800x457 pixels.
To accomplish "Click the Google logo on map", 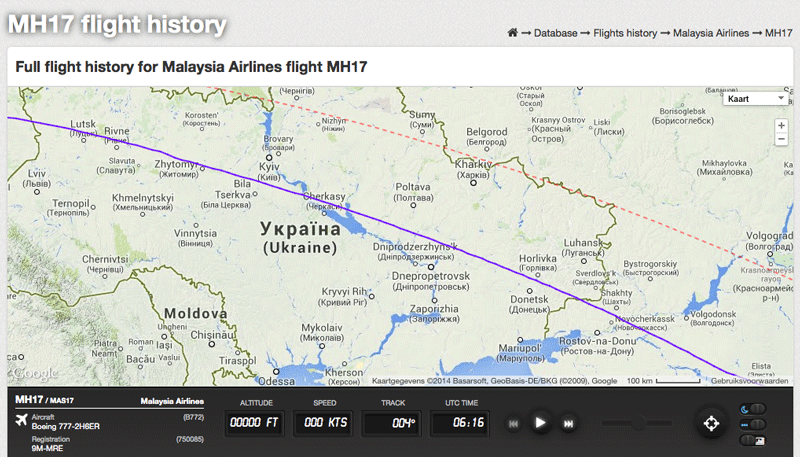I will [35, 374].
